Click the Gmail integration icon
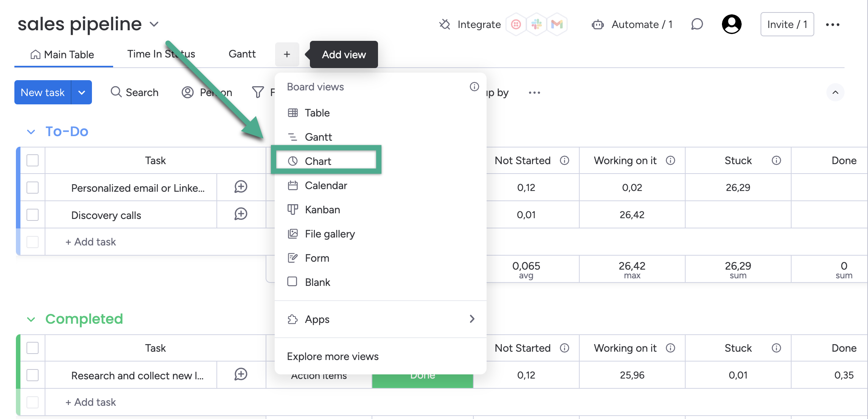 (x=557, y=25)
